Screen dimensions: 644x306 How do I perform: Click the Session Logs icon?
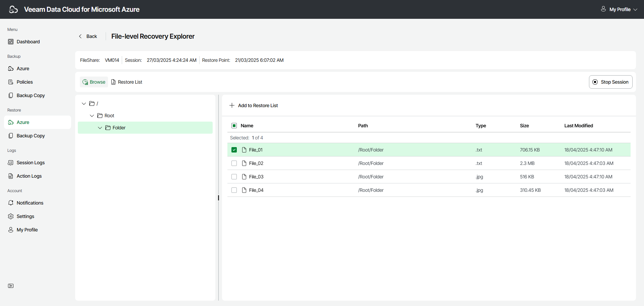click(11, 163)
